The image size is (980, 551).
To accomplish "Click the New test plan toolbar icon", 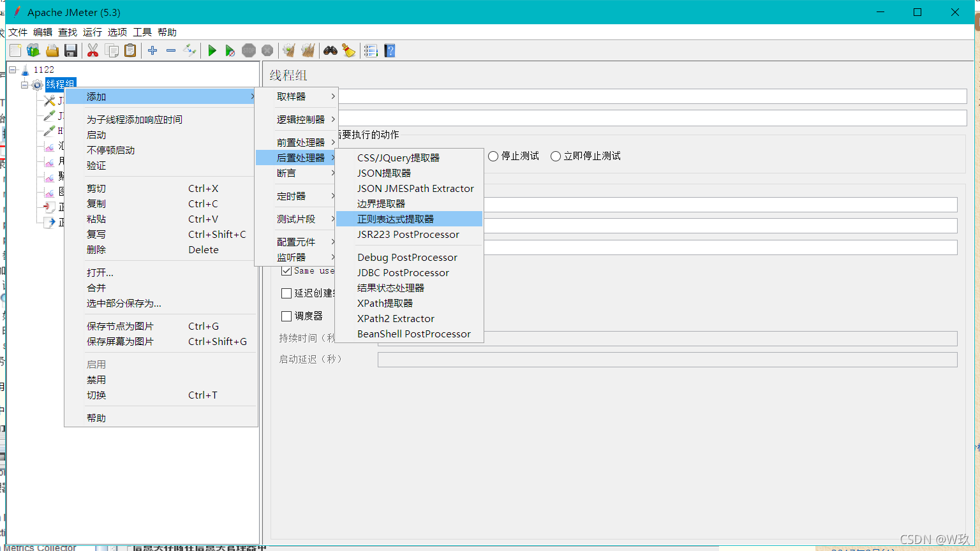I will 15,50.
